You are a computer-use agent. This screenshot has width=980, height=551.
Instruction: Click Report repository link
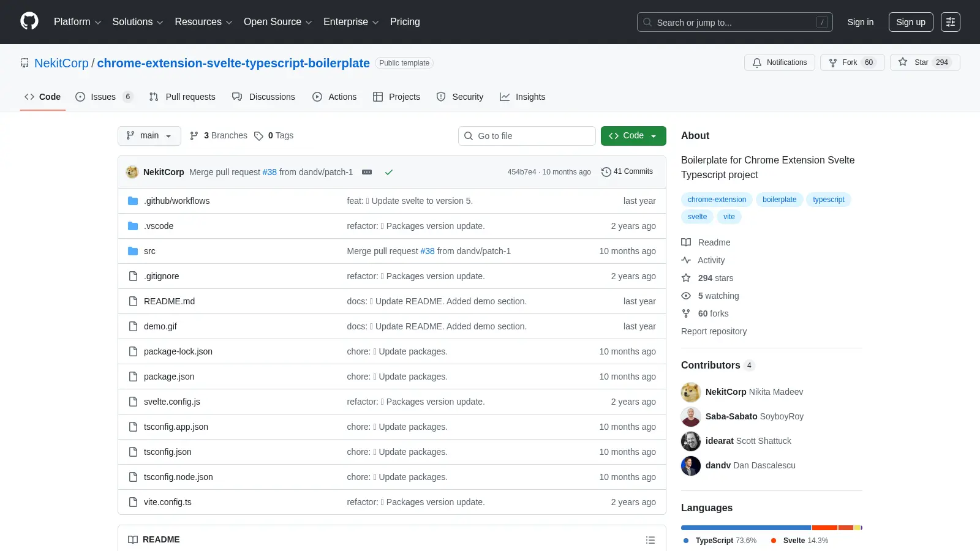714,331
